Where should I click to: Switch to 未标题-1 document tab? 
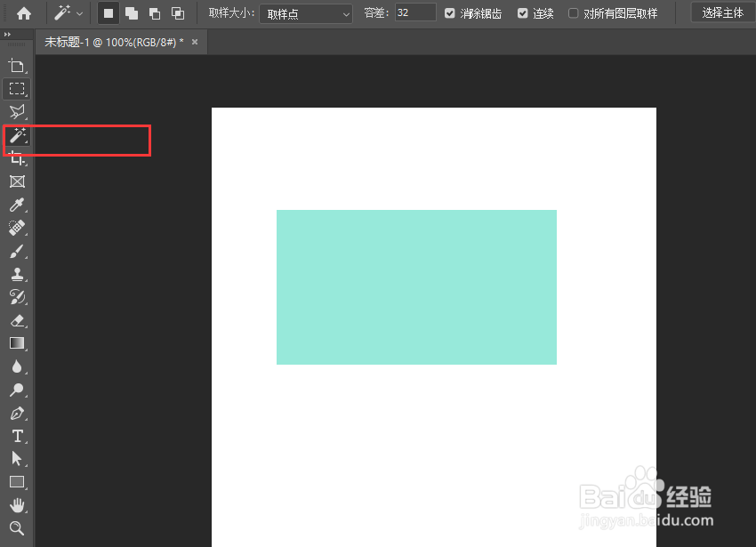[114, 43]
